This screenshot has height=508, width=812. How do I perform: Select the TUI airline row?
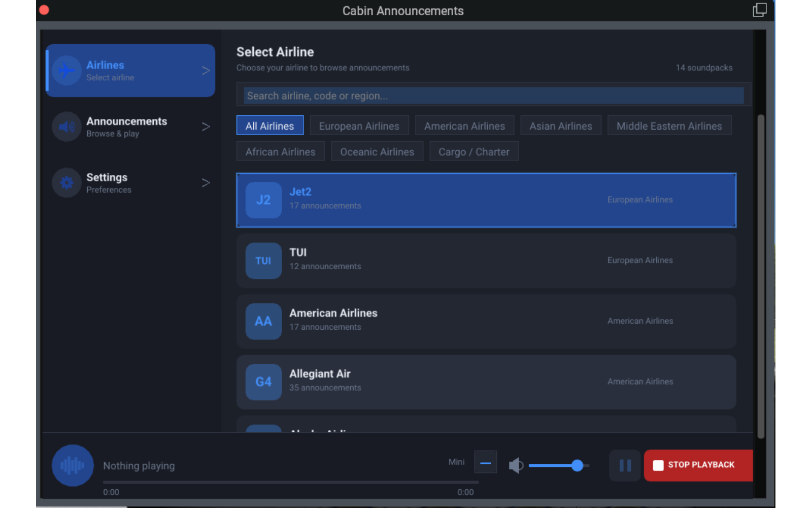pos(486,261)
